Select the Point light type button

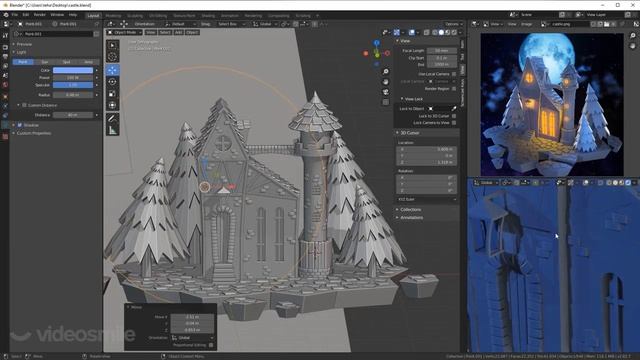click(x=23, y=62)
